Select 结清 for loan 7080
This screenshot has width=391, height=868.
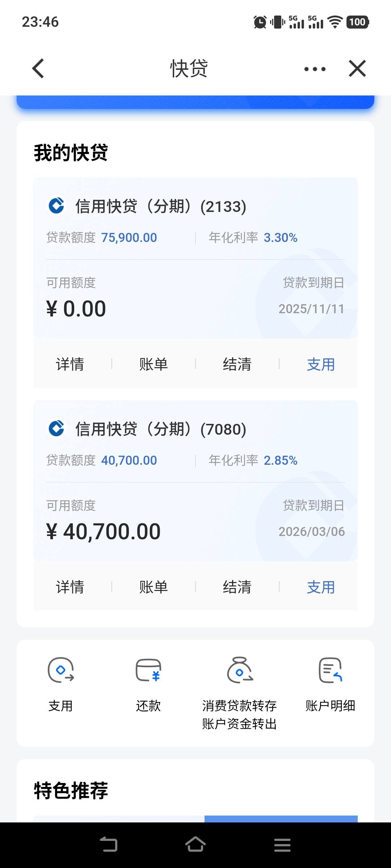(237, 587)
